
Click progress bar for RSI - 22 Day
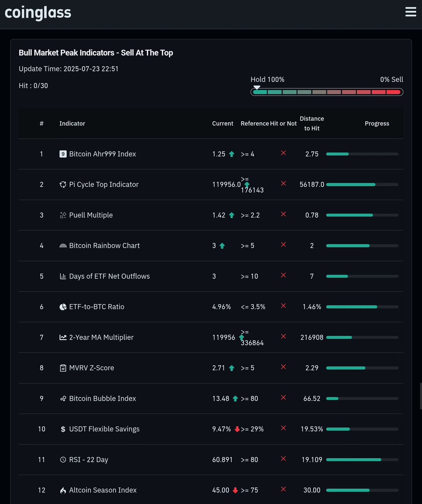(362, 459)
